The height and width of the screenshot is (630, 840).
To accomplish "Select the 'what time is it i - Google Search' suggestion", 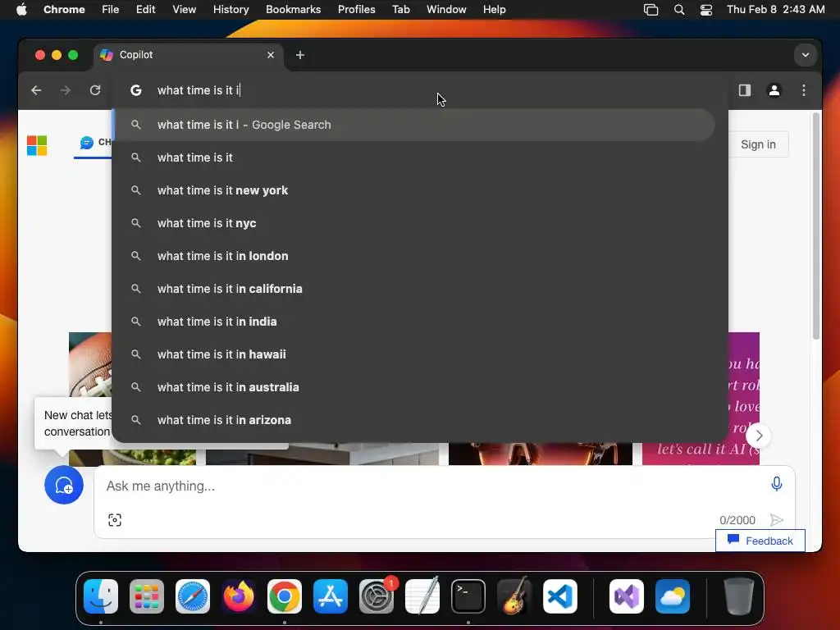I will [x=415, y=125].
